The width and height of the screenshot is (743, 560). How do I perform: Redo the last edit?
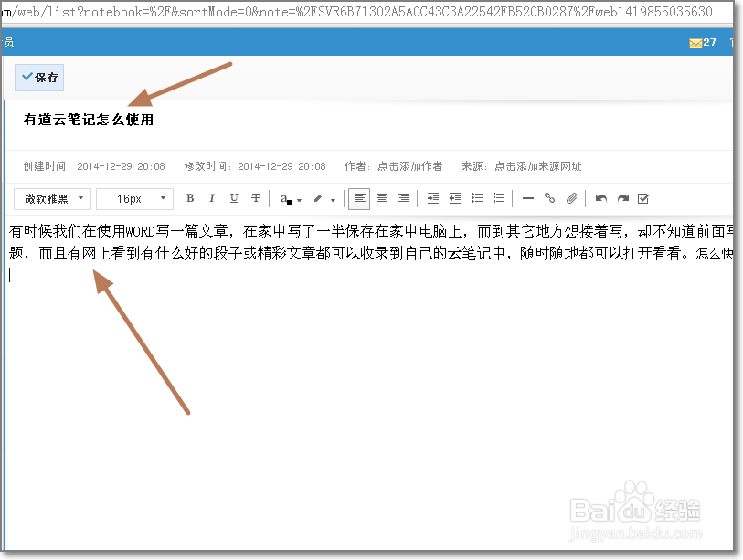(x=623, y=198)
